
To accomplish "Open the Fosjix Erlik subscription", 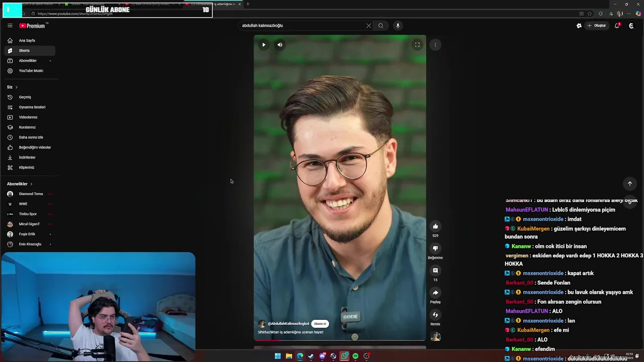I will click(x=30, y=234).
